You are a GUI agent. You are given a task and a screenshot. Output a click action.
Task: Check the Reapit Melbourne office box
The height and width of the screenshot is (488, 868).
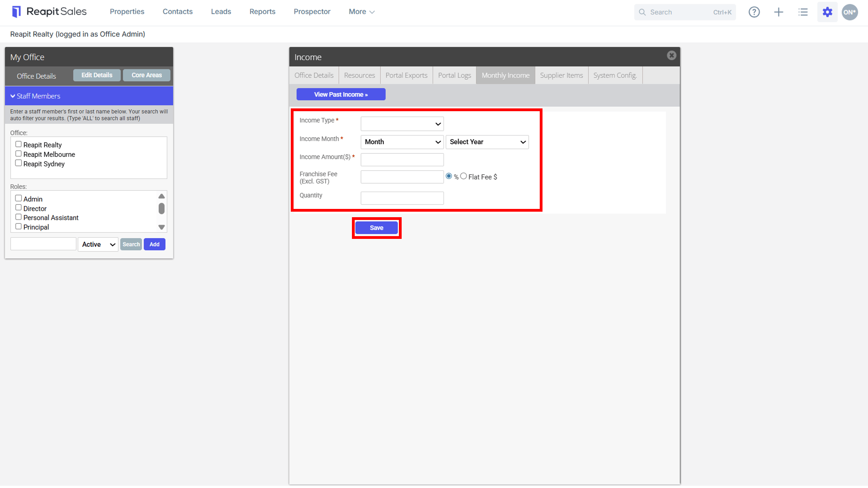click(18, 154)
